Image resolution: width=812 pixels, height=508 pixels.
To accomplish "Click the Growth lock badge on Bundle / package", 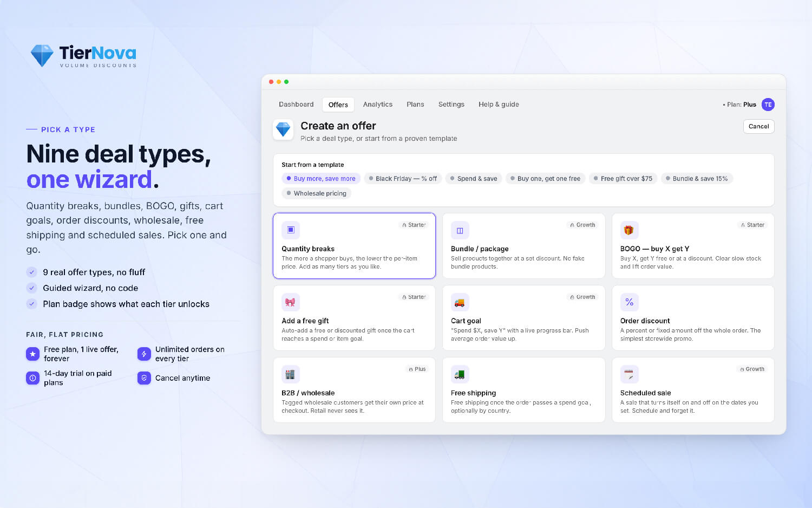I will (x=582, y=225).
